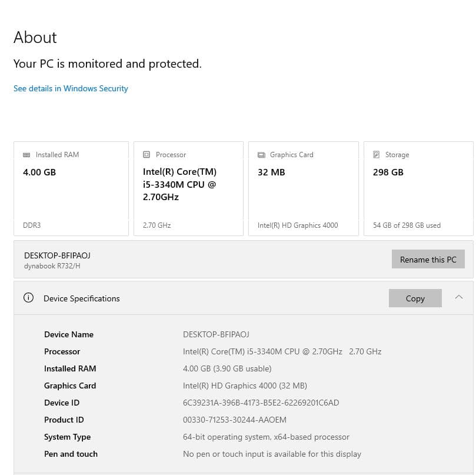Click the System Type value text
This screenshot has height=475, width=476.
point(266,437)
